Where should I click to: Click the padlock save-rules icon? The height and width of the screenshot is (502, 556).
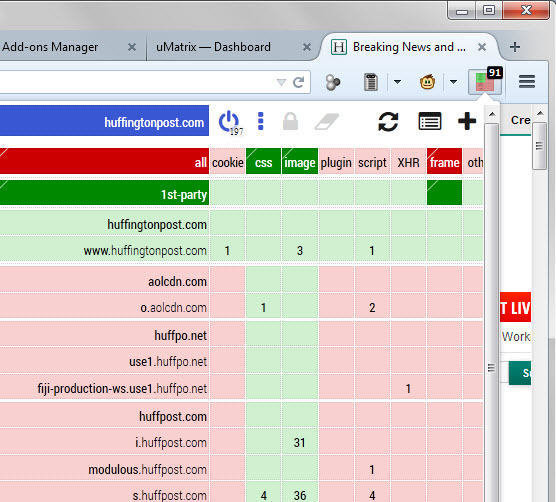pos(290,121)
